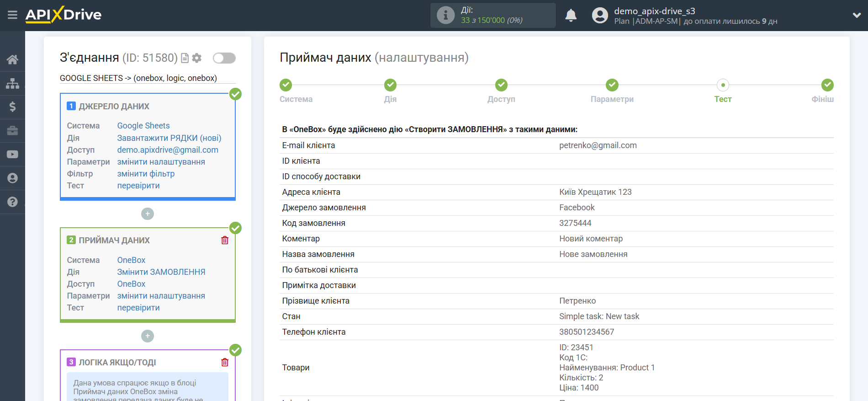Click the petrenko@gmail.com value
Image resolution: width=868 pixels, height=401 pixels.
[598, 145]
